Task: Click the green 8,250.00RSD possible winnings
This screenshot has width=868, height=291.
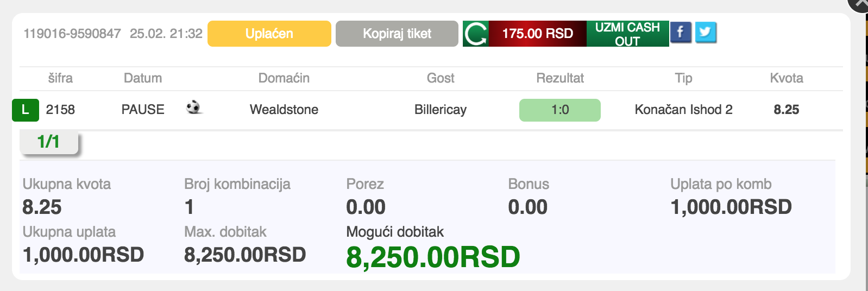Action: click(433, 257)
